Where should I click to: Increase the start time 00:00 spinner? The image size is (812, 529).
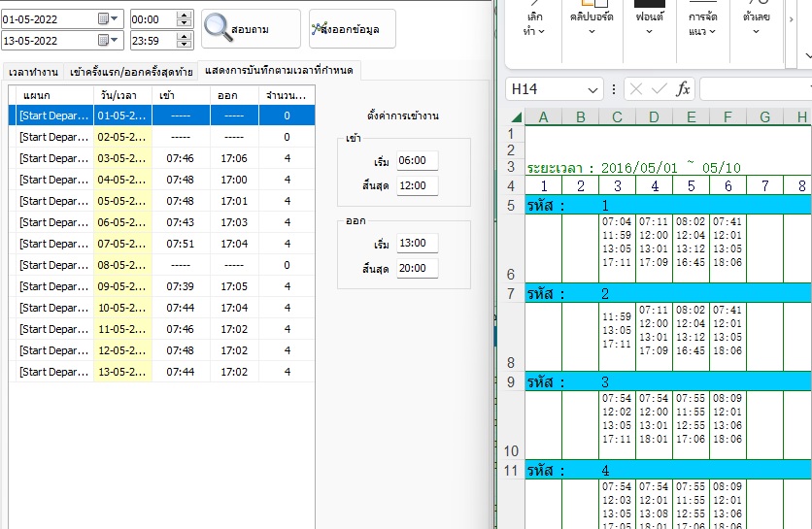[x=184, y=16]
